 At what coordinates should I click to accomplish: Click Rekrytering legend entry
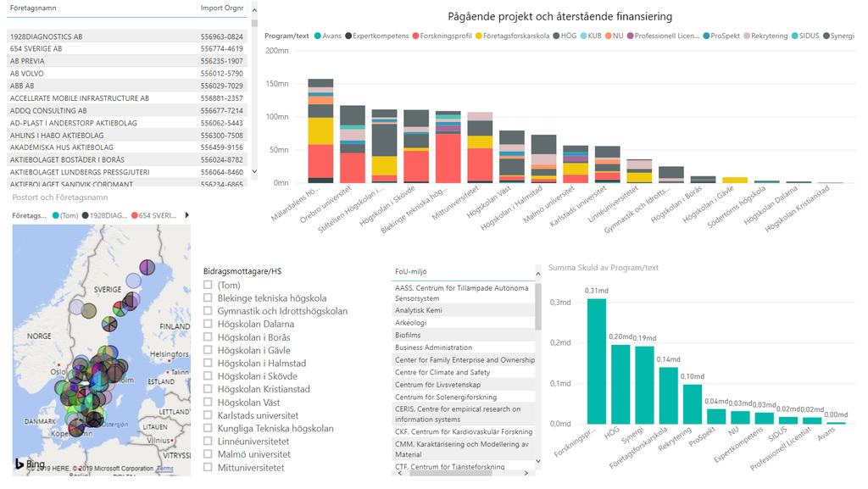point(765,36)
